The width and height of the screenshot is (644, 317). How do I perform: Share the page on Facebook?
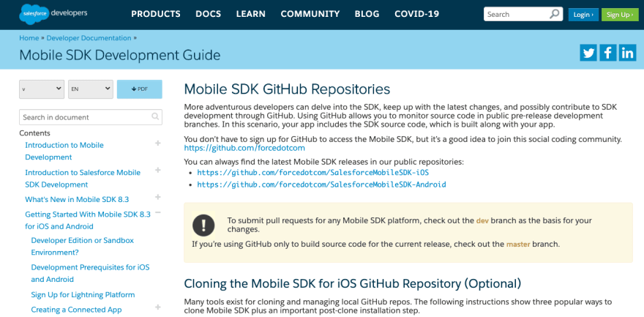(x=608, y=53)
